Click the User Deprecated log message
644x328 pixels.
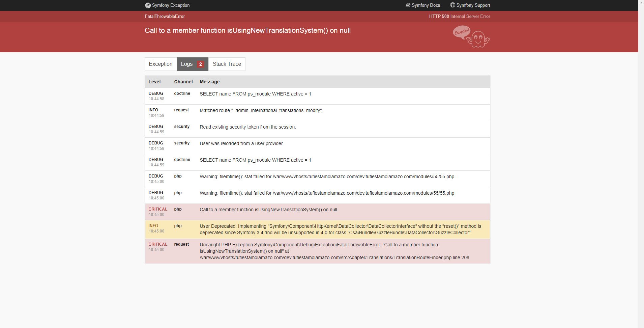(341, 229)
